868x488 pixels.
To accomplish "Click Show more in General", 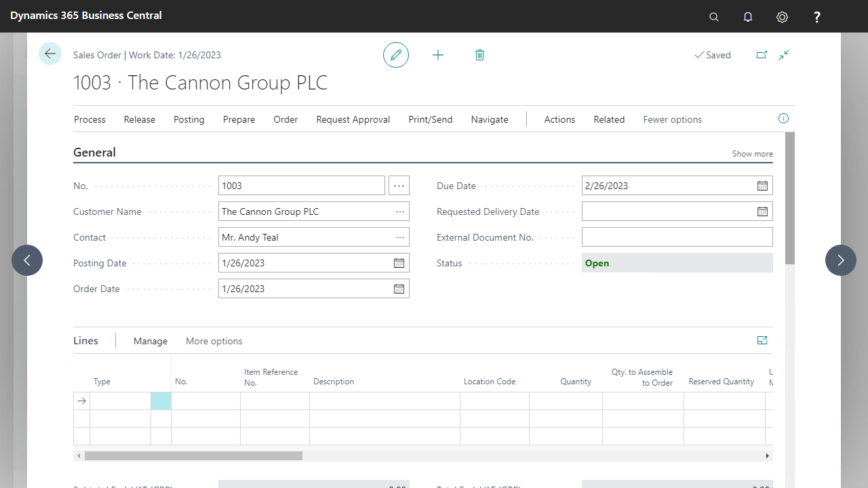I will coord(752,154).
